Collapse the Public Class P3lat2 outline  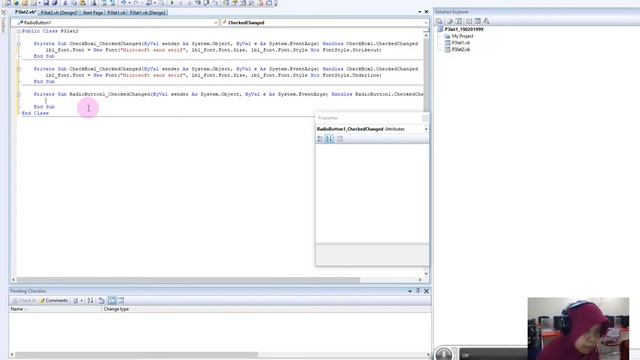pos(19,31)
